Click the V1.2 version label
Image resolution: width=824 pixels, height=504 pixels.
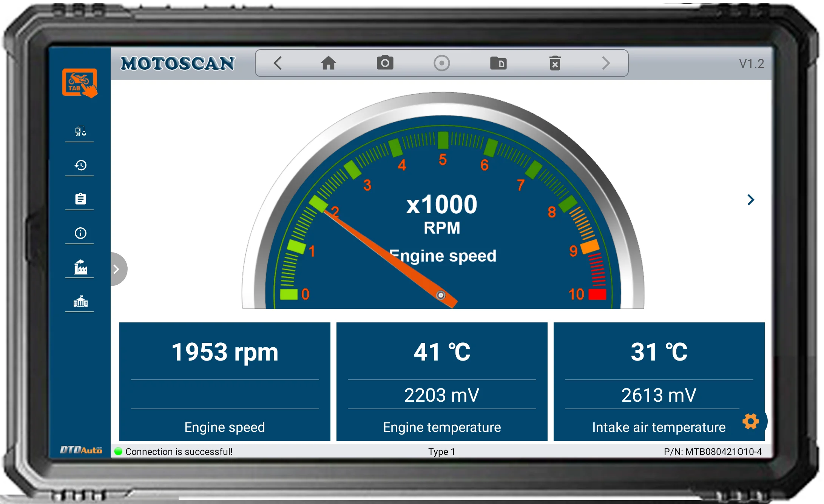751,63
